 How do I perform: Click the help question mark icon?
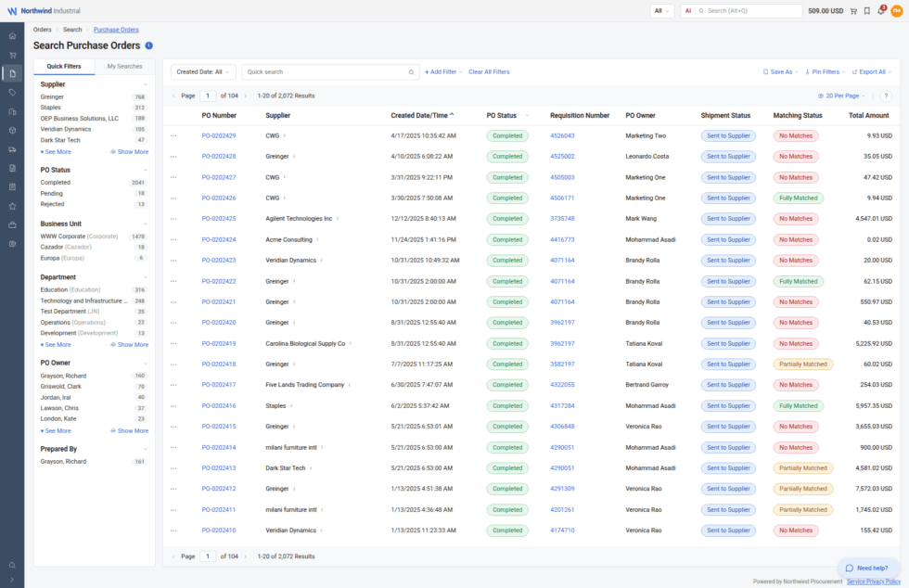886,96
